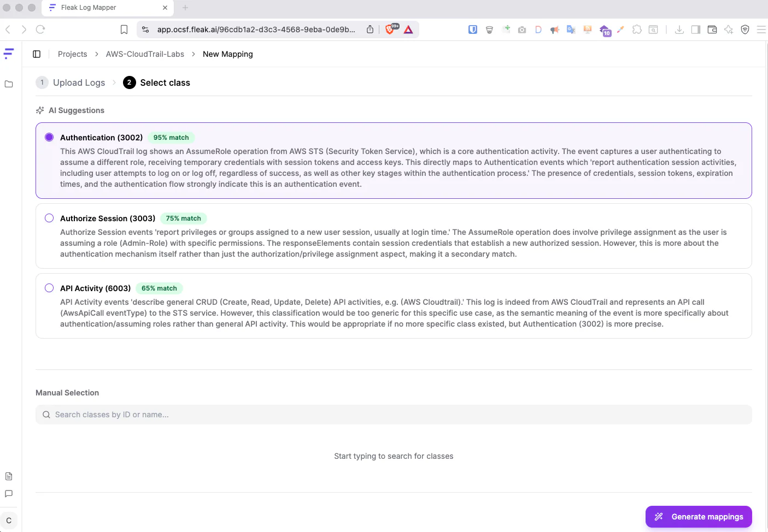Select the Authorize Session (3003) radio option
This screenshot has height=532, width=768.
(49, 218)
